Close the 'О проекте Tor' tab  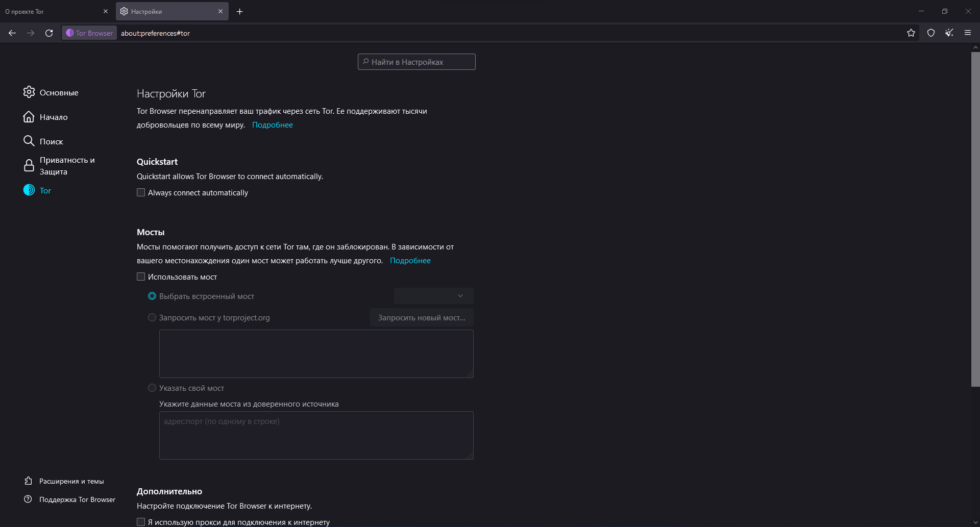106,11
